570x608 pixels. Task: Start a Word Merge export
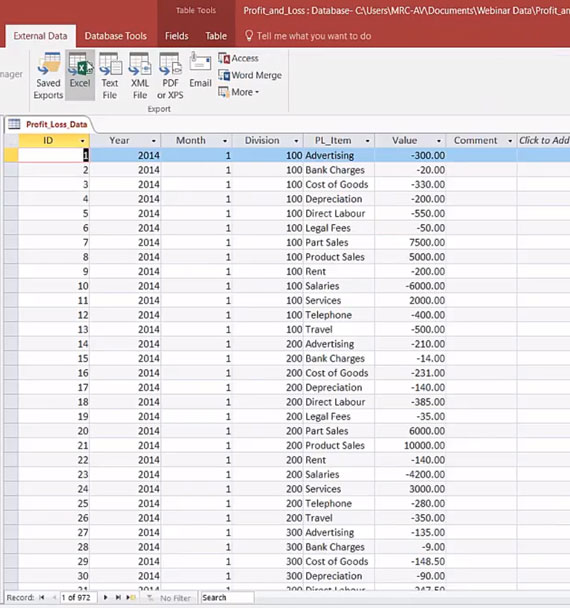click(x=250, y=75)
